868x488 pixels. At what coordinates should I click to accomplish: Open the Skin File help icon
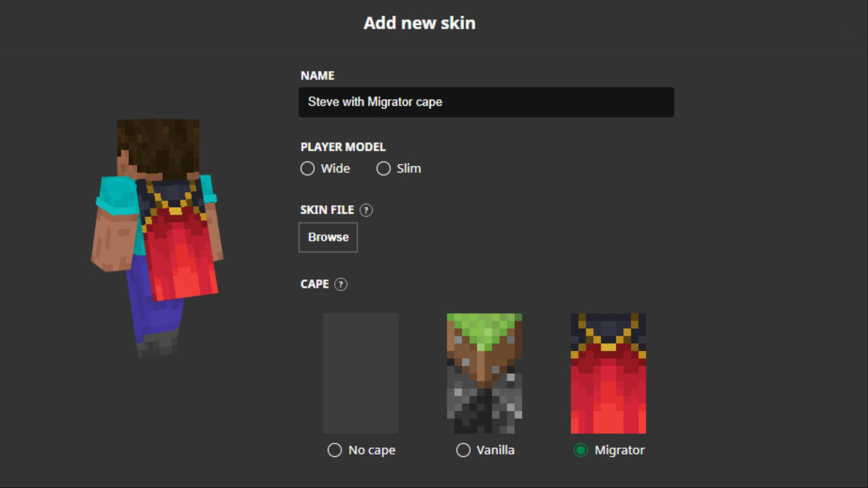[366, 210]
